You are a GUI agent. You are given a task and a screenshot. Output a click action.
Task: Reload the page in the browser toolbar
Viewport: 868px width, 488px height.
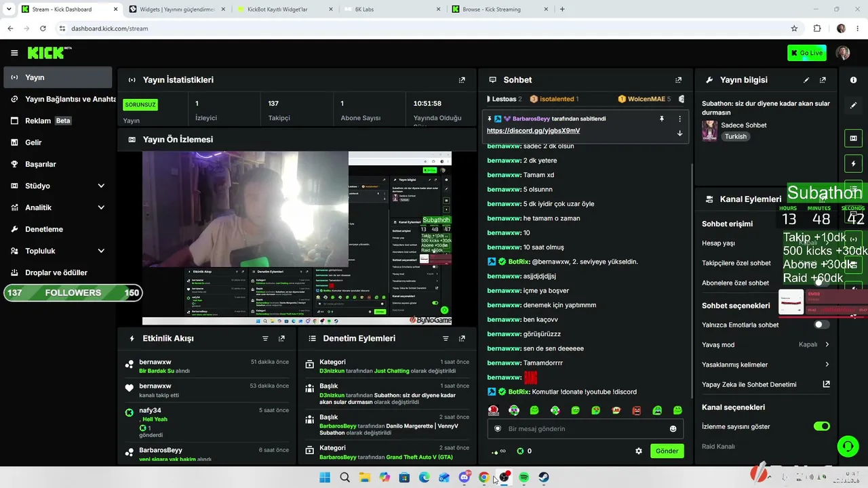pyautogui.click(x=43, y=28)
